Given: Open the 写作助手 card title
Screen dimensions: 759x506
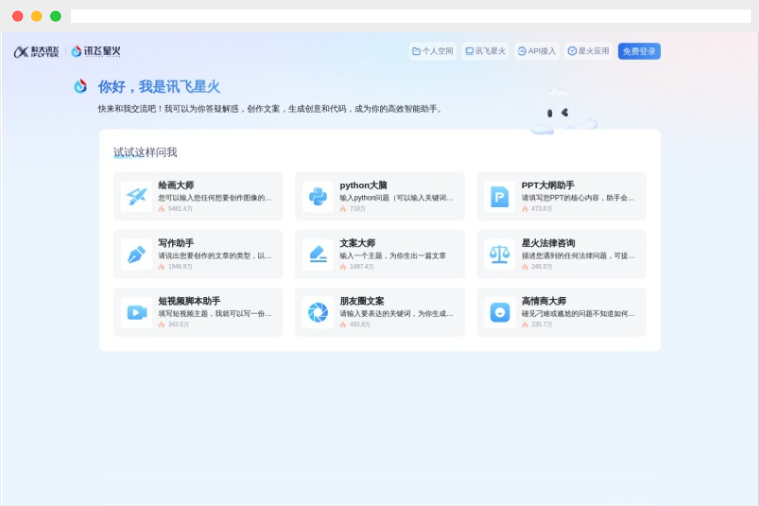Looking at the screenshot, I should click(176, 243).
